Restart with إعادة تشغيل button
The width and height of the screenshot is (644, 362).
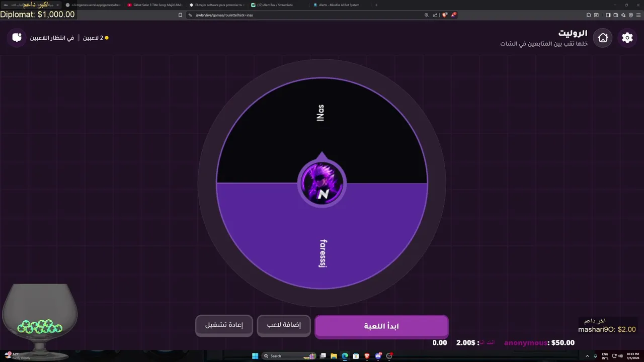(224, 325)
